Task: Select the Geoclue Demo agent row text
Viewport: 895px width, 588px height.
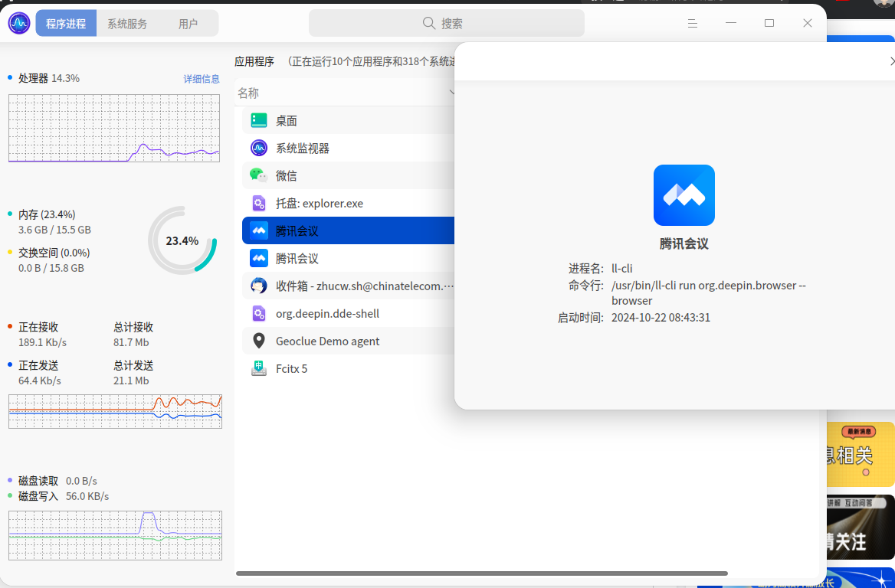Action: pyautogui.click(x=328, y=341)
